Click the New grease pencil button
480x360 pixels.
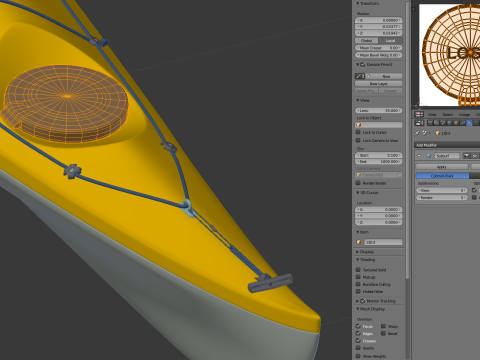coord(384,76)
